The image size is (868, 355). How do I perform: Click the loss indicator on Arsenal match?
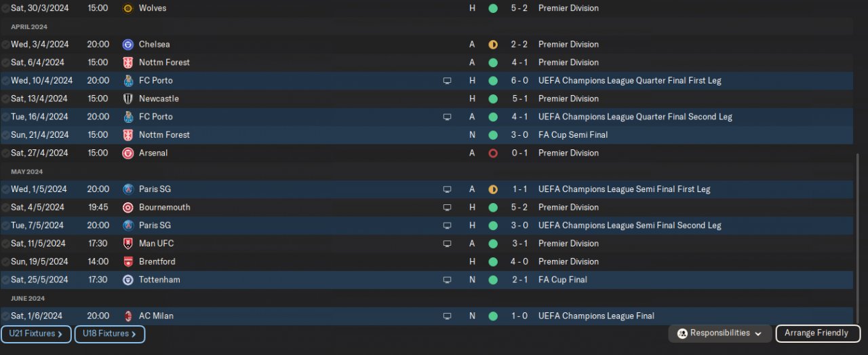point(493,153)
